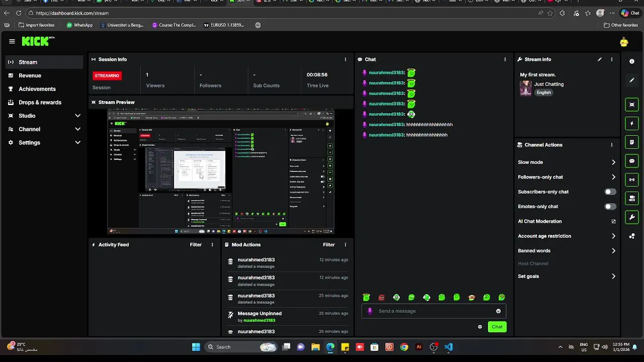Expand the Channel sidebar section
This screenshot has width=644, height=362.
44,129
